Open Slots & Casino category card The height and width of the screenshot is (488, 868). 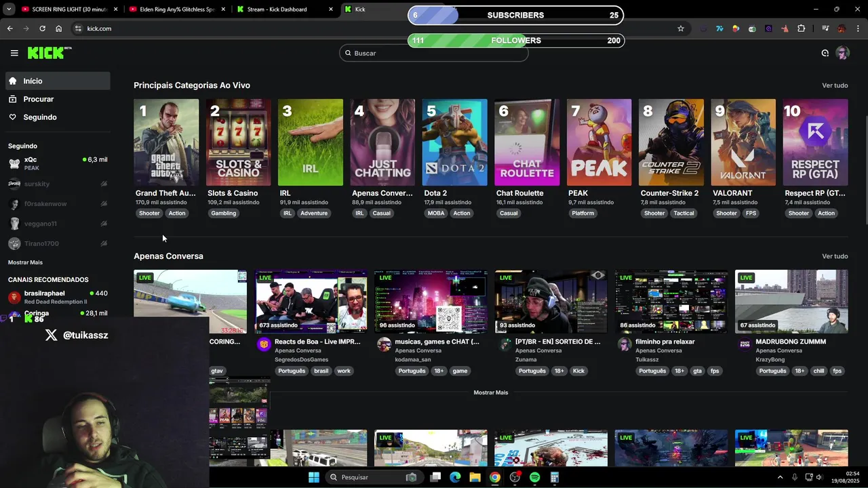coord(238,142)
